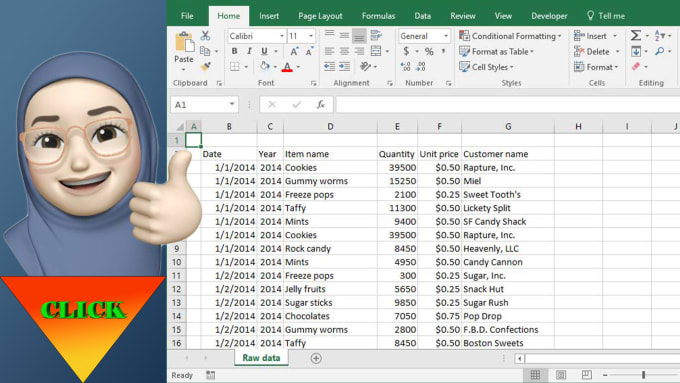The image size is (680, 383).
Task: Click the zoom slider handle
Action: click(x=644, y=375)
